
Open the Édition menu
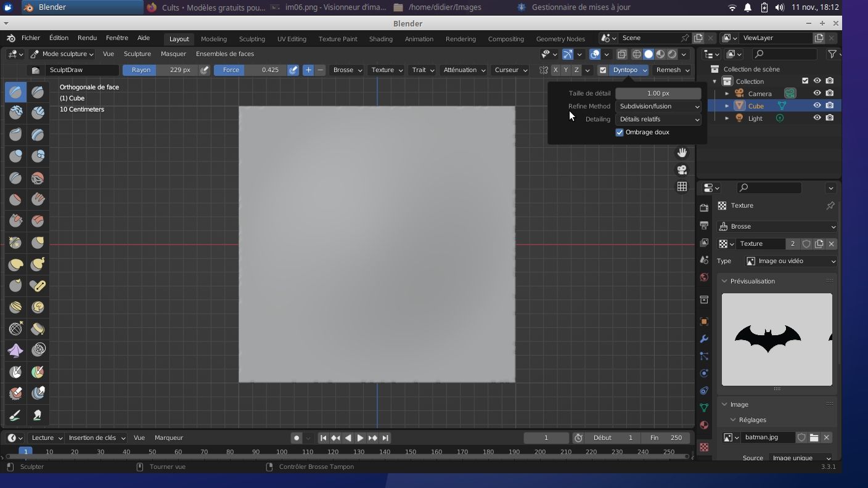coord(59,38)
